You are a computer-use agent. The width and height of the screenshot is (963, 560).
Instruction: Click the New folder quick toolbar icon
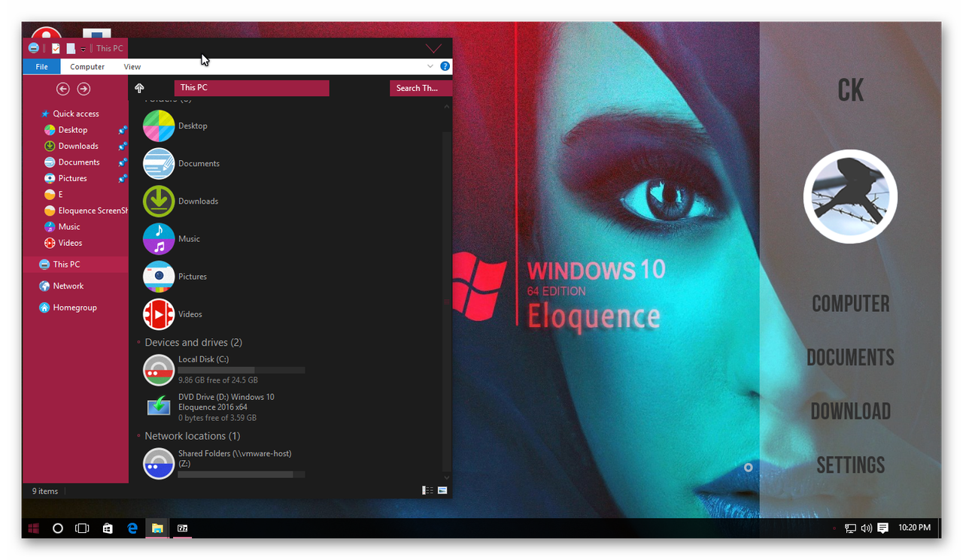[x=71, y=48]
